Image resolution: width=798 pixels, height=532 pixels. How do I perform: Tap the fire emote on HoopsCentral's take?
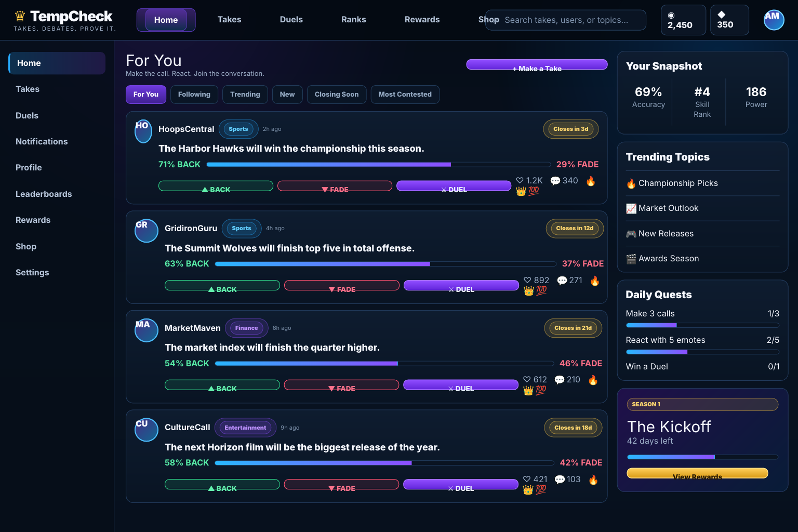click(x=591, y=181)
